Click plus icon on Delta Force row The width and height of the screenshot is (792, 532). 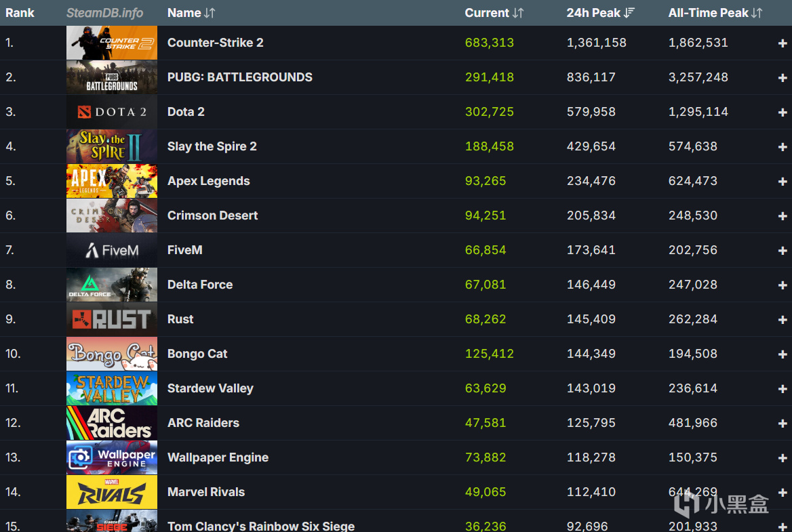click(x=783, y=285)
